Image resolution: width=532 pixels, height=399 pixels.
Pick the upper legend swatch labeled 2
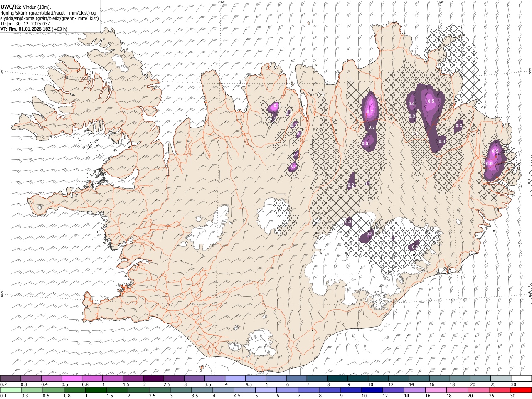[153, 378]
